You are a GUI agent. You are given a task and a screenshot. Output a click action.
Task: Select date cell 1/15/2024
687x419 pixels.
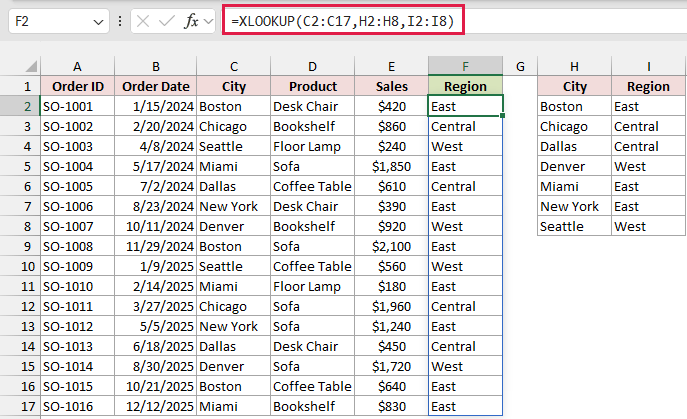tap(156, 107)
